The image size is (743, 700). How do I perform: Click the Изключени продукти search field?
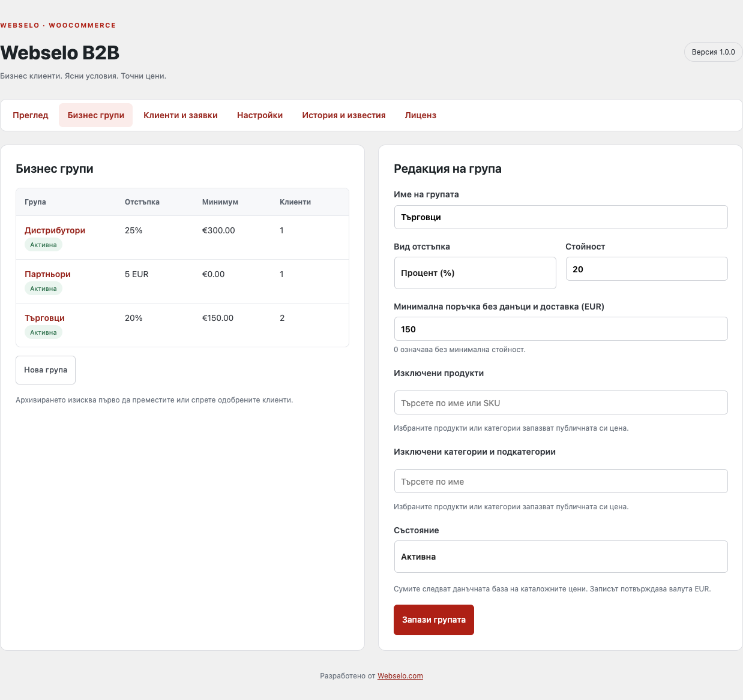click(561, 402)
